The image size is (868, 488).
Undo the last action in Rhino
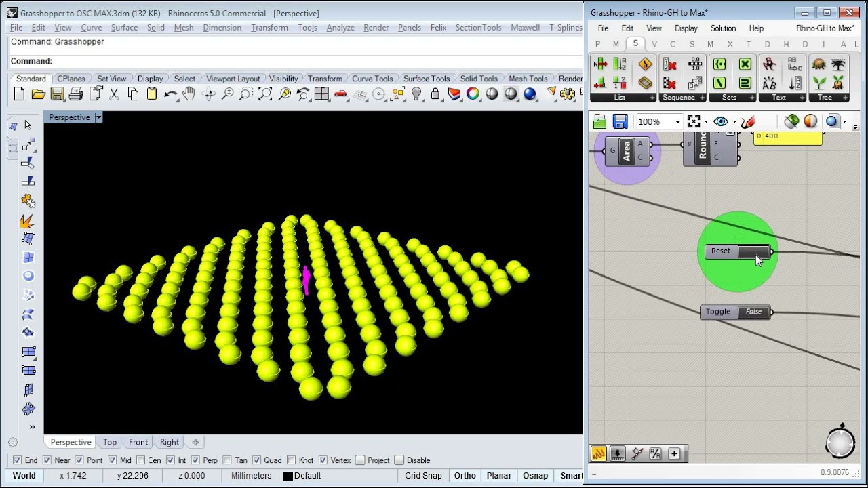click(x=170, y=94)
